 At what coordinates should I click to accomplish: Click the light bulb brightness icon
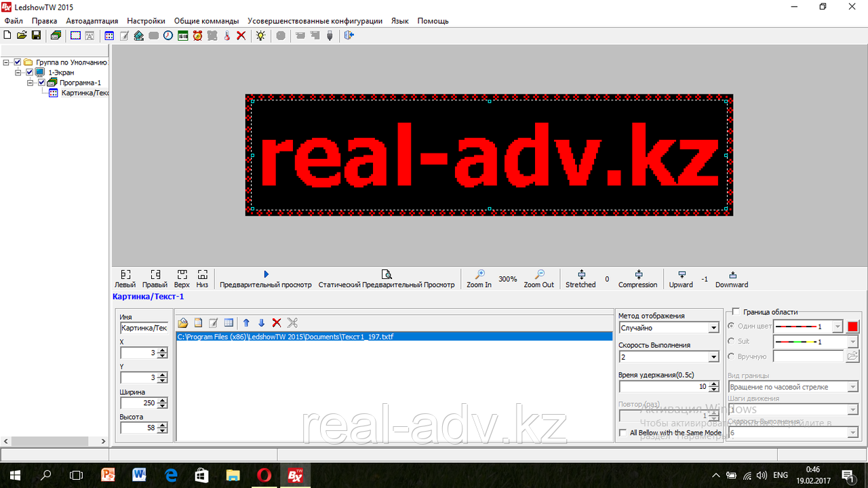[260, 35]
